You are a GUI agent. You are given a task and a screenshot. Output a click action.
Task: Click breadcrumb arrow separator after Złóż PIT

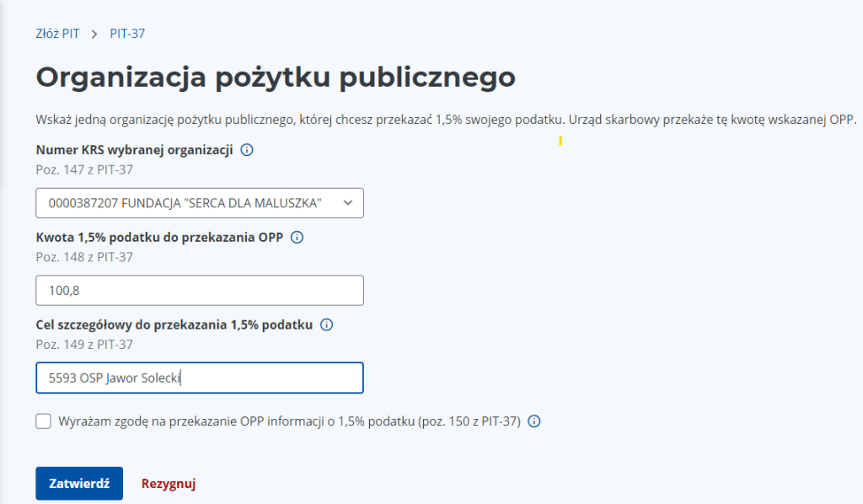click(94, 34)
